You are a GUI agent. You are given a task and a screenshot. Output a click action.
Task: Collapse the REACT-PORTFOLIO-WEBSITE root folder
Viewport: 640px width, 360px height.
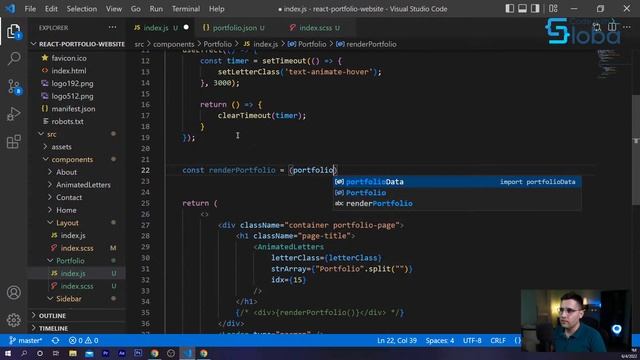77,44
